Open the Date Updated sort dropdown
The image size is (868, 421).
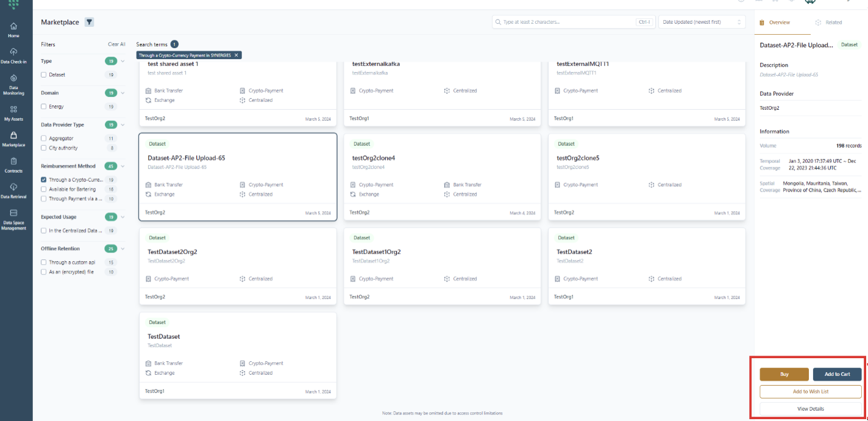(x=702, y=22)
